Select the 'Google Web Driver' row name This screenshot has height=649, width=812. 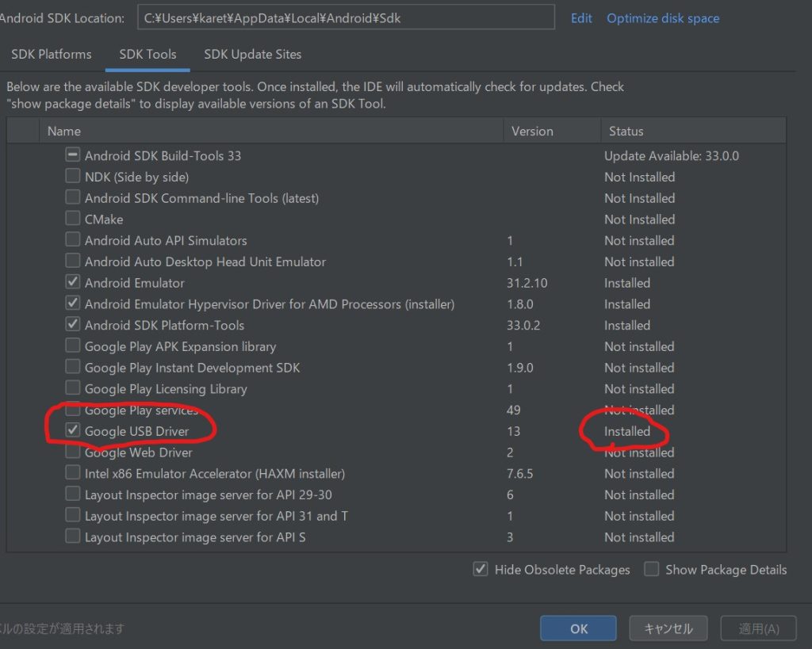click(x=138, y=452)
